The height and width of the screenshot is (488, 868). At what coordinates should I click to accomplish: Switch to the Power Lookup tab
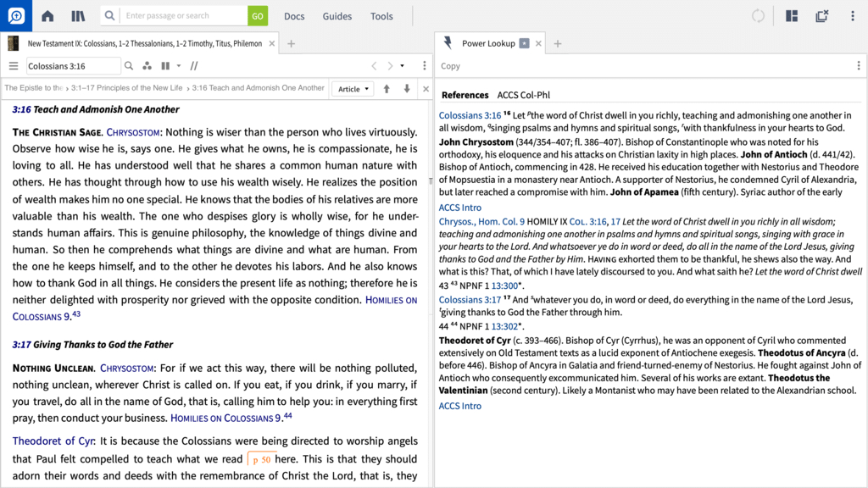tap(488, 43)
